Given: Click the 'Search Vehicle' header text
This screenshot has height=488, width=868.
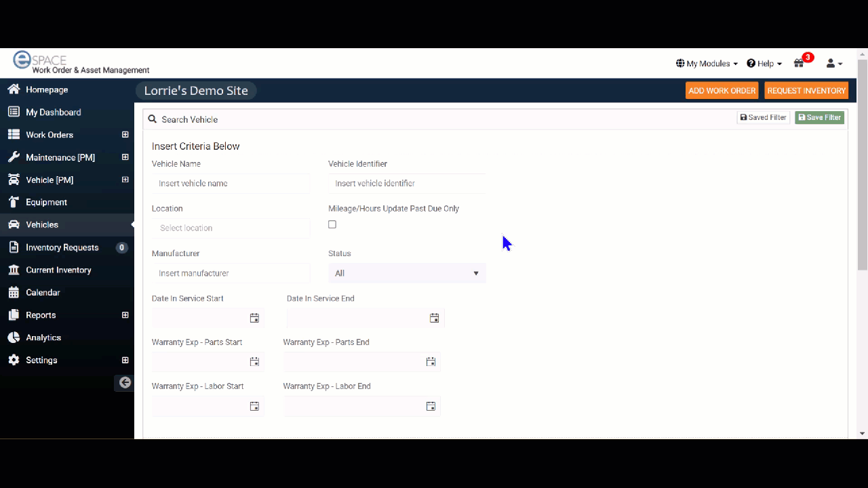Looking at the screenshot, I should click(x=190, y=119).
